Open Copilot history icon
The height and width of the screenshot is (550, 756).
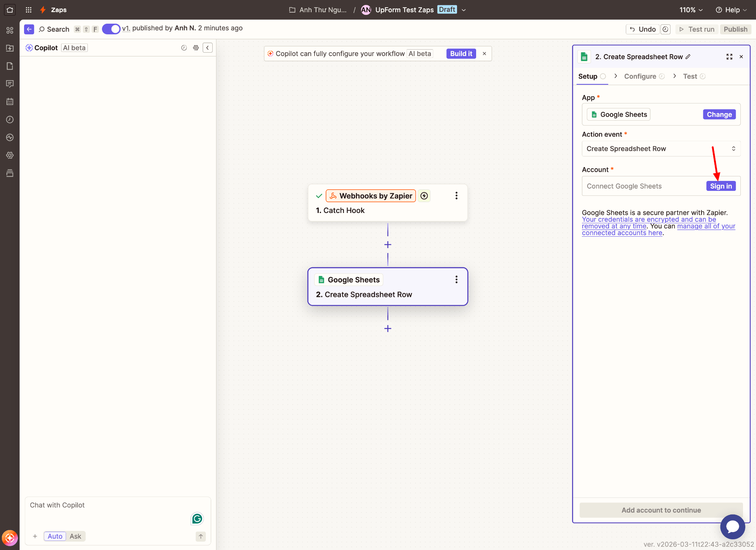[184, 48]
